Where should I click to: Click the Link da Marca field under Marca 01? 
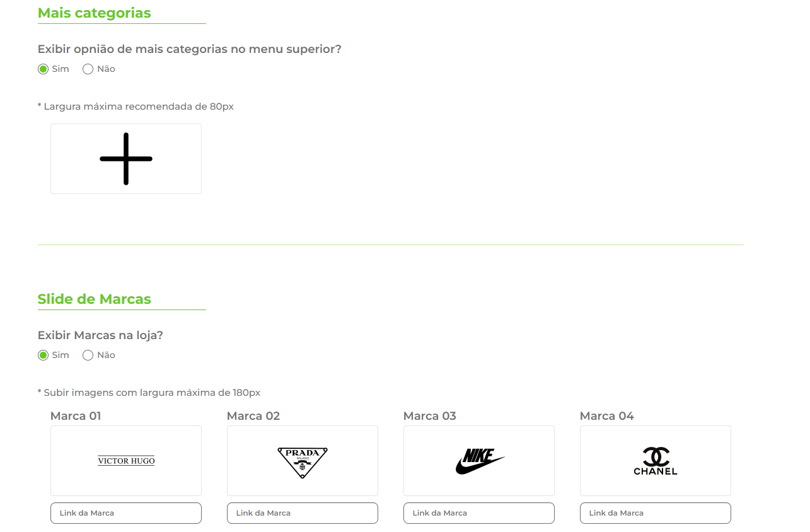(x=126, y=513)
